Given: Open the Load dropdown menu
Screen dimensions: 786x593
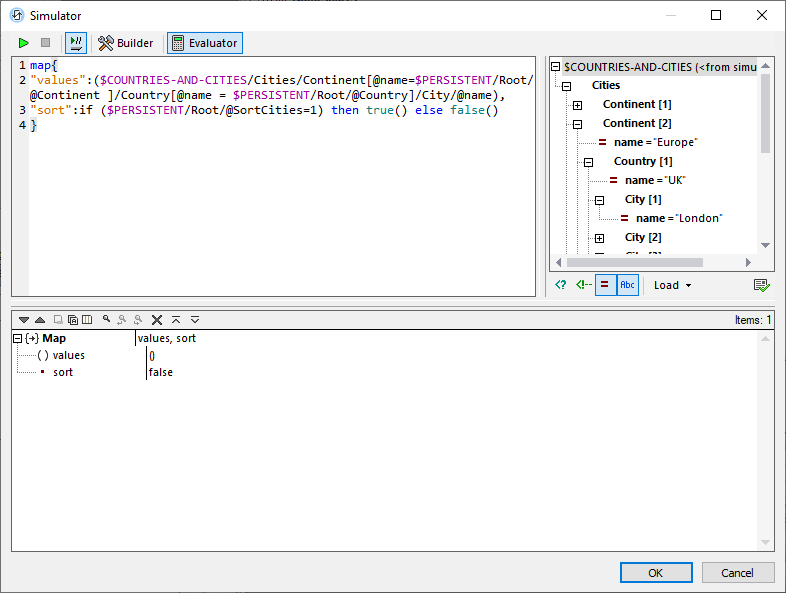Looking at the screenshot, I should point(672,285).
